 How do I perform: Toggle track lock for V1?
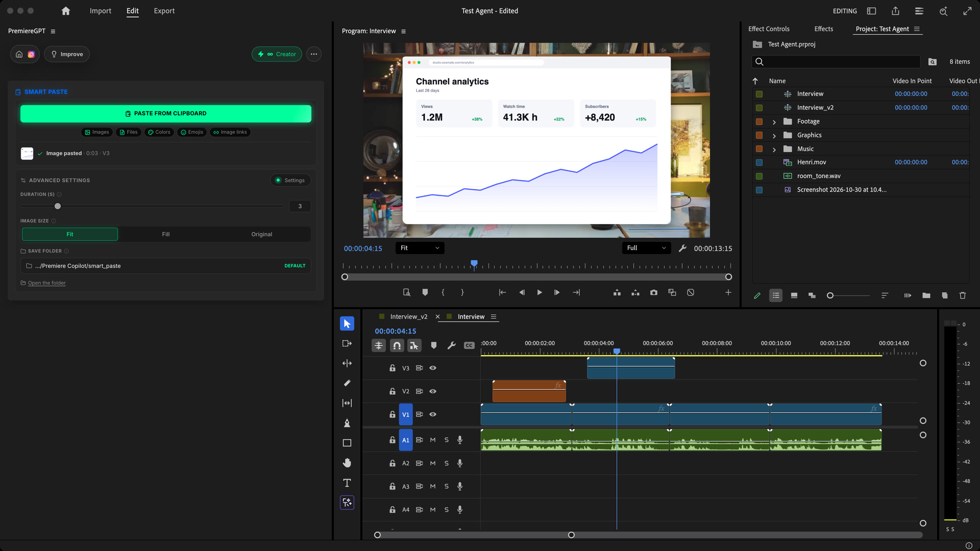[392, 414]
